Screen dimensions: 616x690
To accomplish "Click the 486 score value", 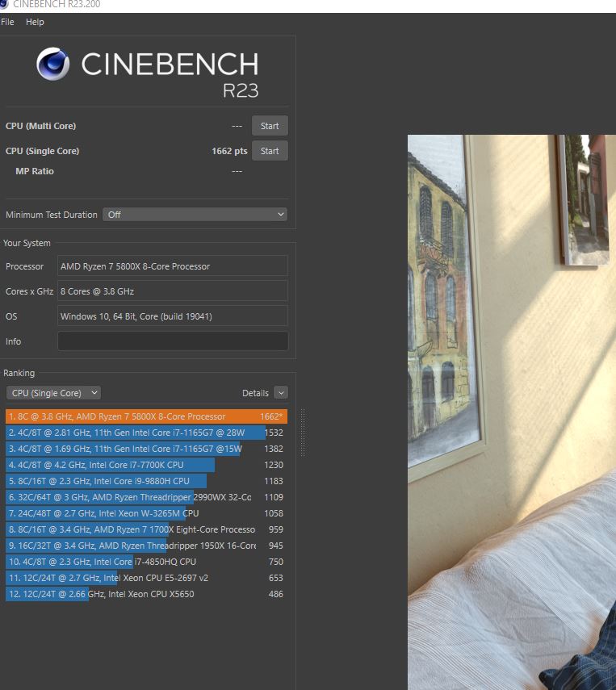I will tap(275, 594).
